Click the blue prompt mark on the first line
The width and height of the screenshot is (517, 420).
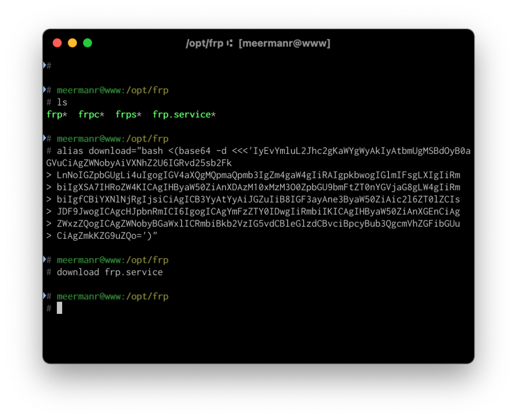(x=45, y=65)
